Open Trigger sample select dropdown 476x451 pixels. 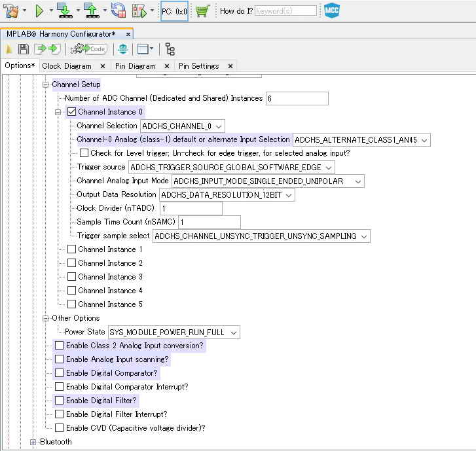coord(261,236)
